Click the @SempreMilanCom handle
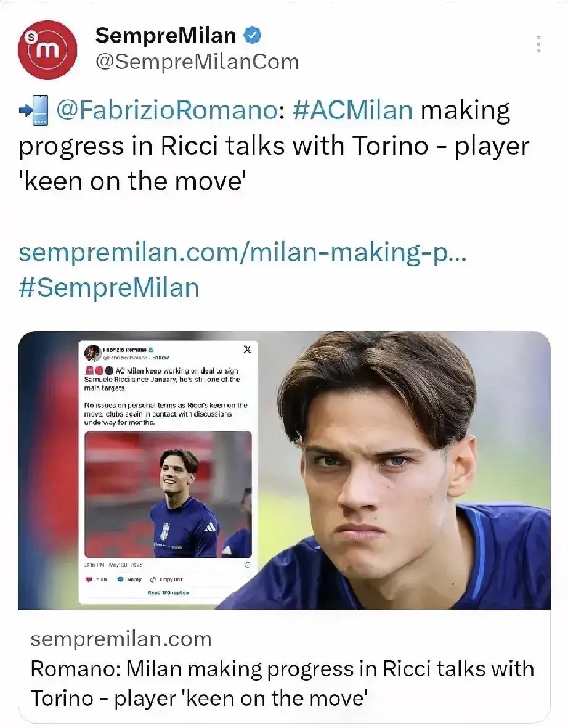The image size is (568, 728). [x=197, y=62]
